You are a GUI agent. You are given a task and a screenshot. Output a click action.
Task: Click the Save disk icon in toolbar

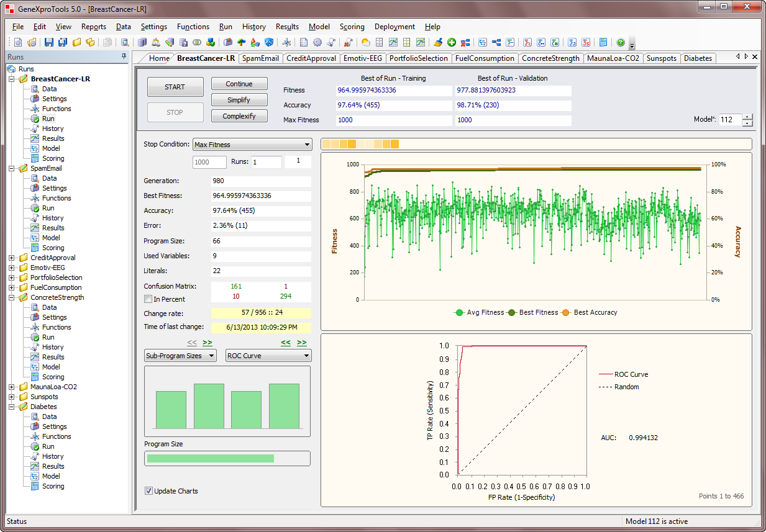pyautogui.click(x=50, y=43)
